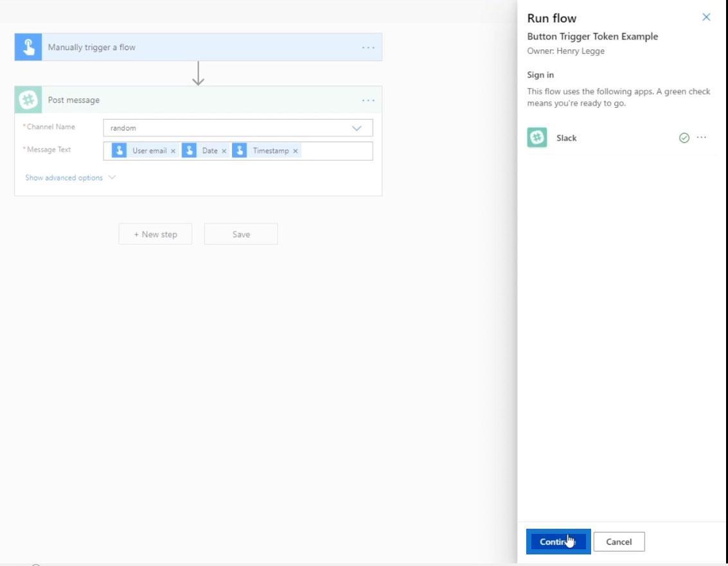
Task: Click the arrow connector between steps
Action: pyautogui.click(x=199, y=73)
